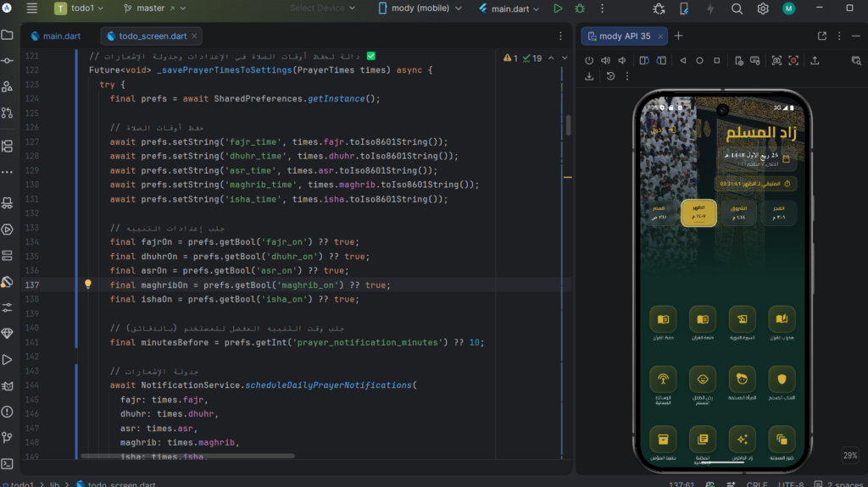Open IDE settings gear

point(763,8)
